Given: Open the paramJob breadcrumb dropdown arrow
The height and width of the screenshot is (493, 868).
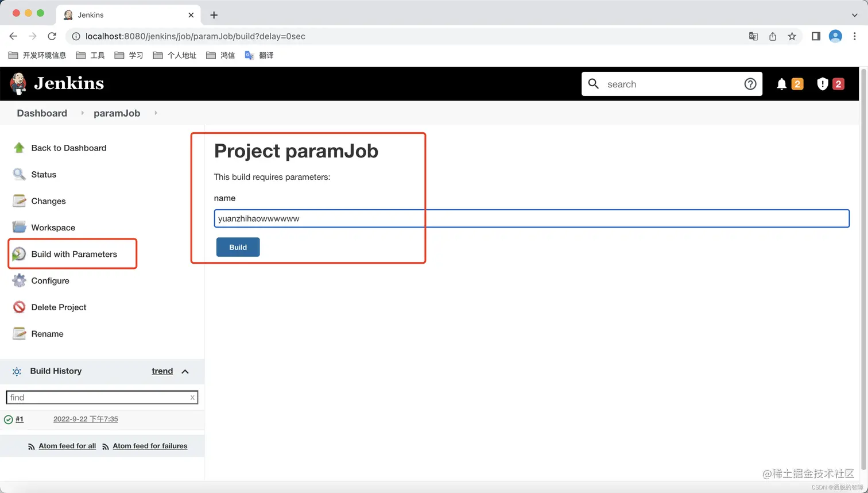Looking at the screenshot, I should coord(156,113).
